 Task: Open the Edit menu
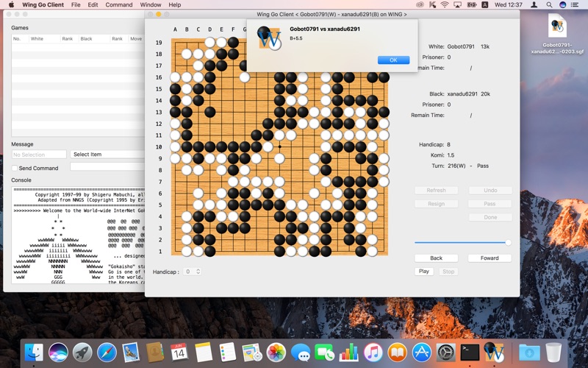93,5
